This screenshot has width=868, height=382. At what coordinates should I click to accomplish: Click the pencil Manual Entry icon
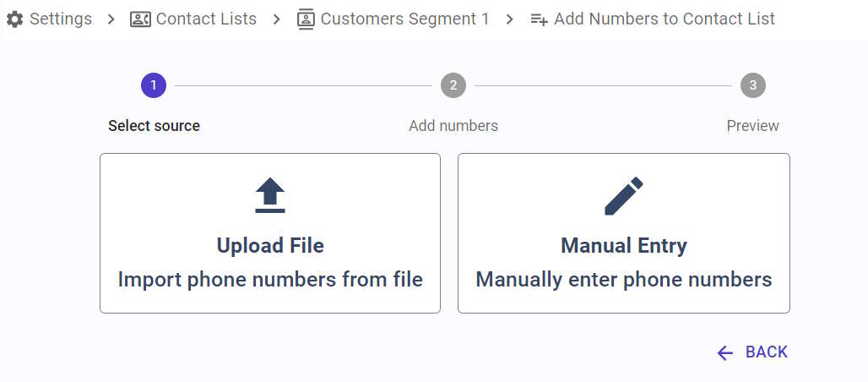[624, 196]
